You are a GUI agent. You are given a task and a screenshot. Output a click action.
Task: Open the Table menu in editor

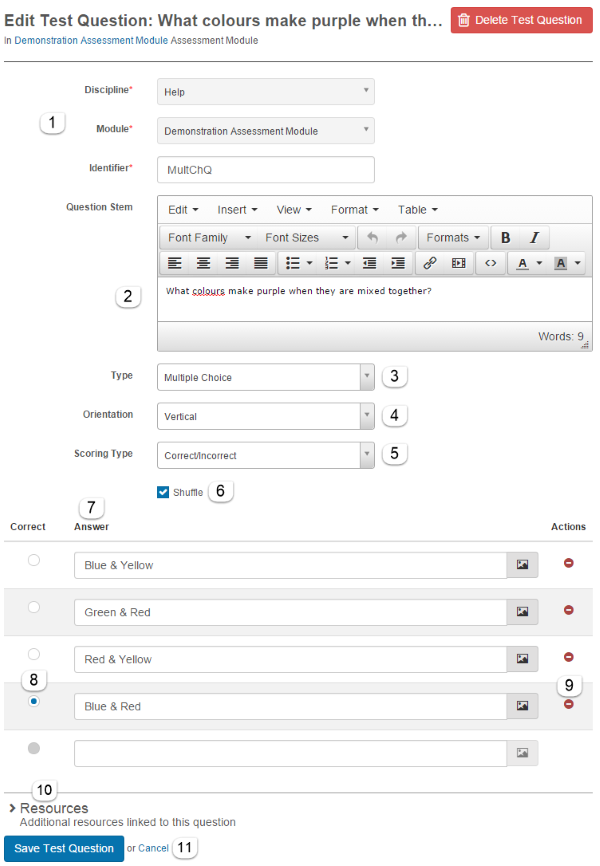(417, 210)
